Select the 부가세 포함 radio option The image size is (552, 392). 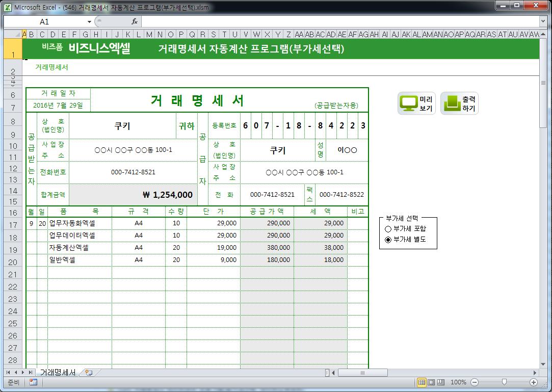pos(388,229)
